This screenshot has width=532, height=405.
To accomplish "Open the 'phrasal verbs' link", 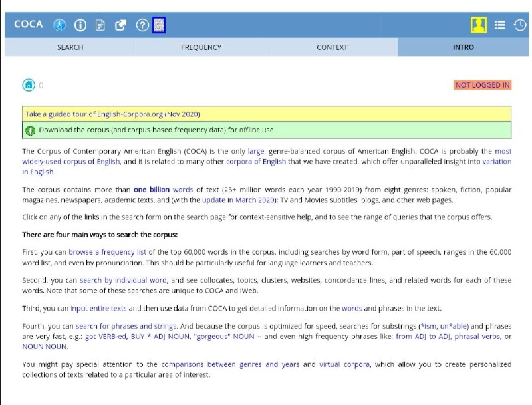I will [477, 337].
